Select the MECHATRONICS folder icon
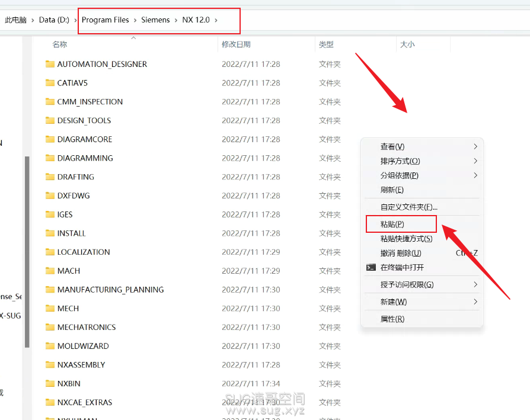 click(x=50, y=327)
